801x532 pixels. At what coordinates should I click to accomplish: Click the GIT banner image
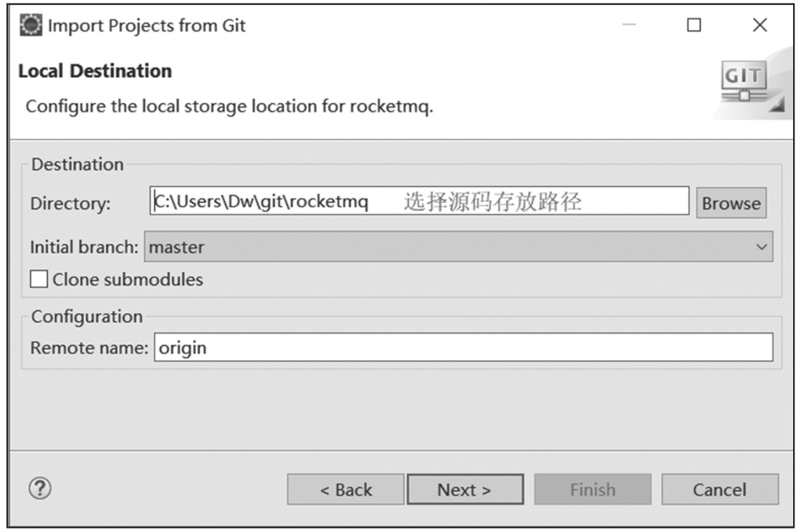coord(750,84)
